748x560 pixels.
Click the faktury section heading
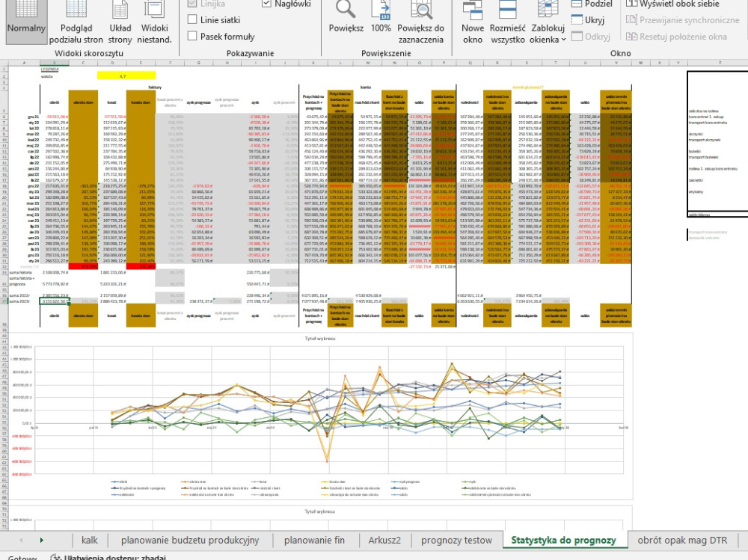point(155,87)
